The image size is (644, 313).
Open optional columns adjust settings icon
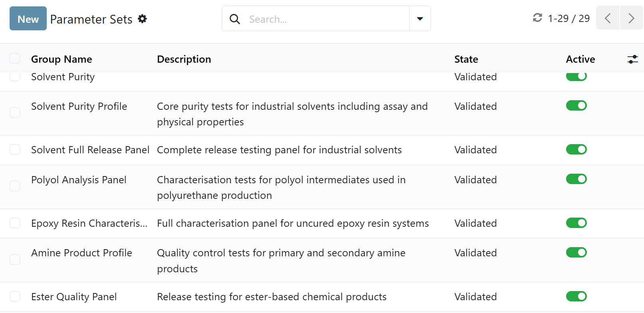(x=632, y=59)
